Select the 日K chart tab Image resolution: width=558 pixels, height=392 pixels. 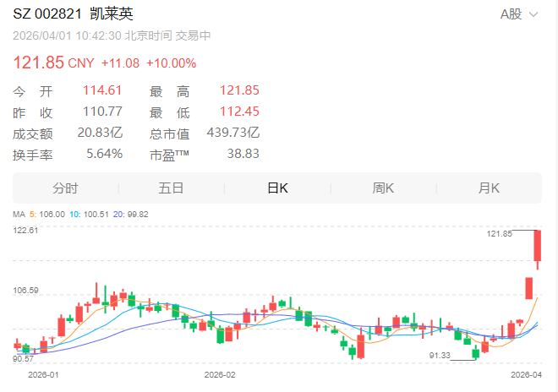[277, 188]
